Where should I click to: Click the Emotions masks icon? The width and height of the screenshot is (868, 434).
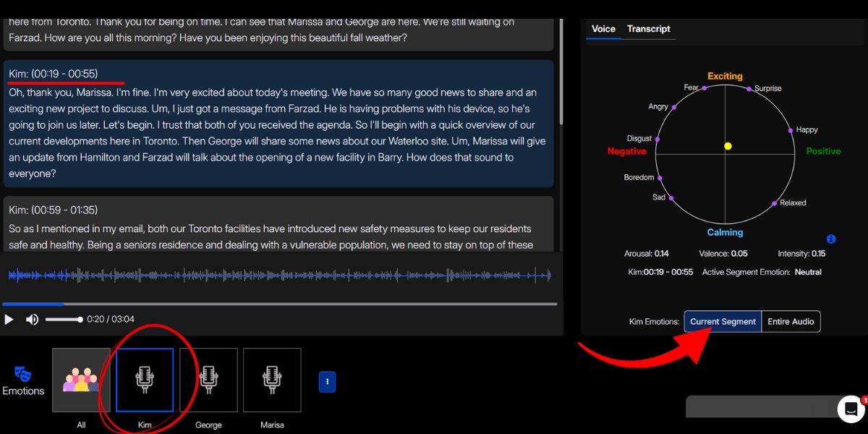22,374
